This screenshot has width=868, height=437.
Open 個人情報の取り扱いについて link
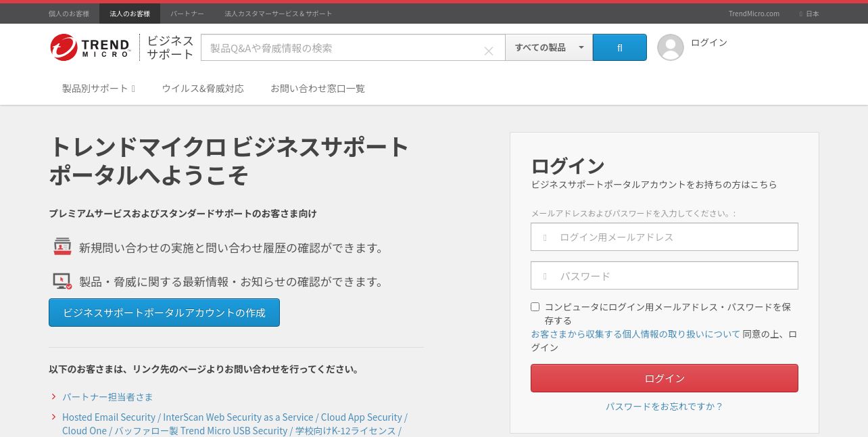click(635, 333)
